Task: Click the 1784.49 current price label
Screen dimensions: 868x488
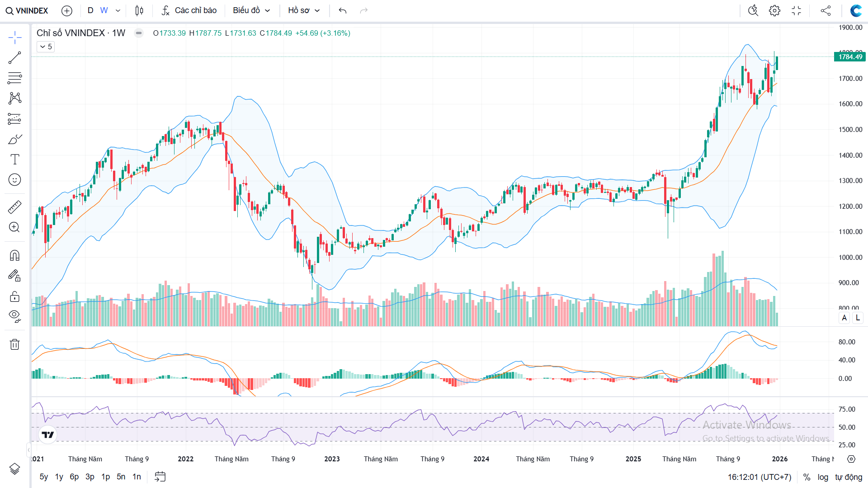Action: [850, 56]
